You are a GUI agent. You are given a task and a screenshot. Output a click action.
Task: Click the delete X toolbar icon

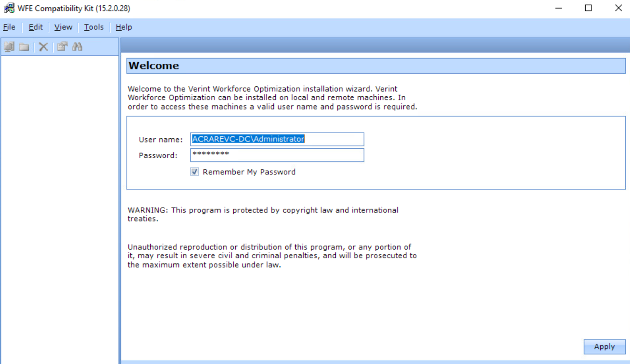click(43, 47)
